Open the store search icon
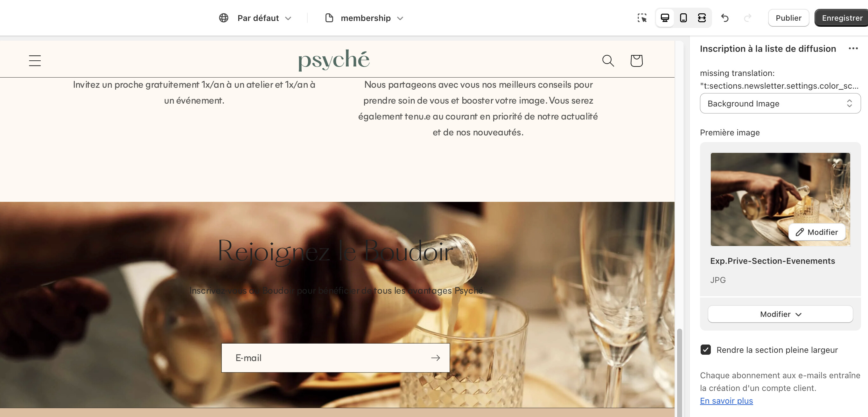Viewport: 868px width, 417px height. [x=608, y=61]
